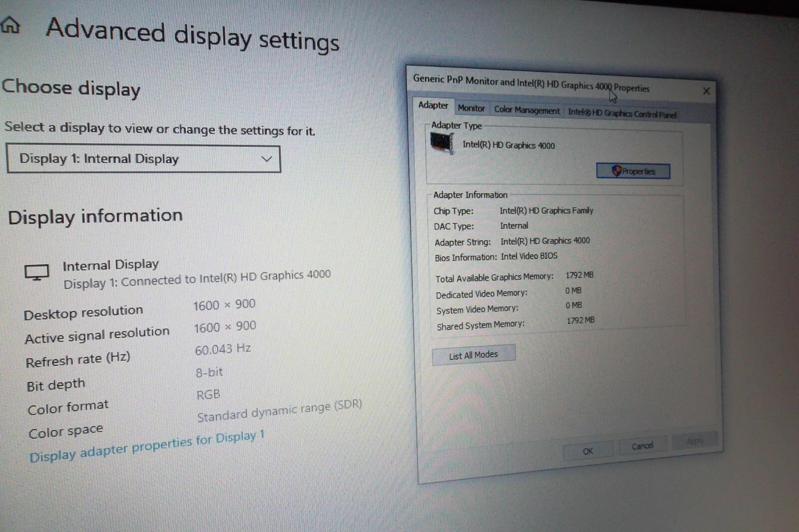Click Cancel in the properties dialog
The width and height of the screenshot is (799, 532).
point(642,446)
